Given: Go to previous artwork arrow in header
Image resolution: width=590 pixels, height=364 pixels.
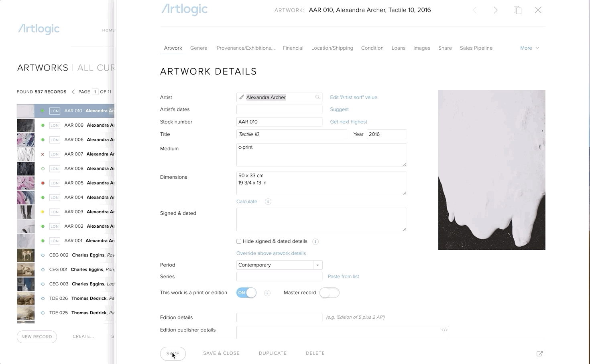Looking at the screenshot, I should (x=474, y=10).
